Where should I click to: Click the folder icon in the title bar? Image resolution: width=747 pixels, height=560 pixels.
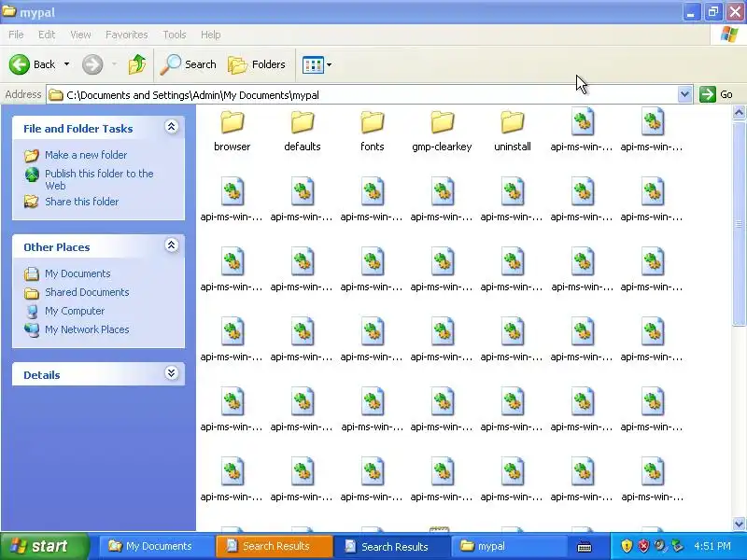click(9, 11)
